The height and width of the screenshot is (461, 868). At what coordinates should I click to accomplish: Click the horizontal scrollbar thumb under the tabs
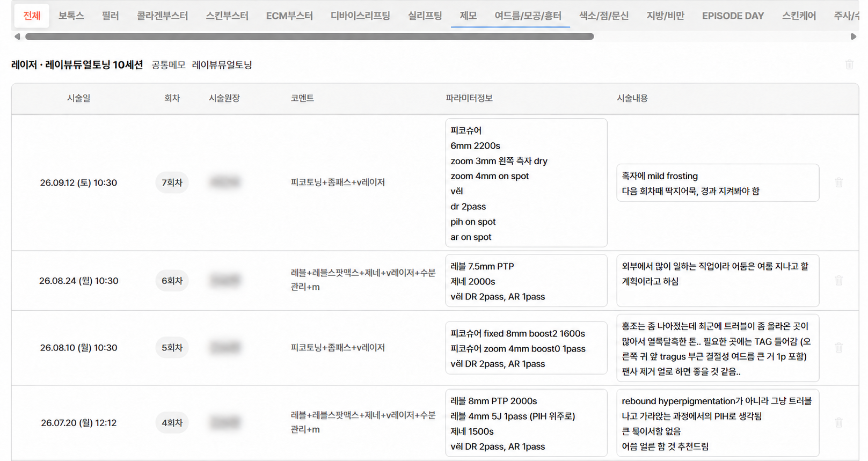pyautogui.click(x=309, y=36)
